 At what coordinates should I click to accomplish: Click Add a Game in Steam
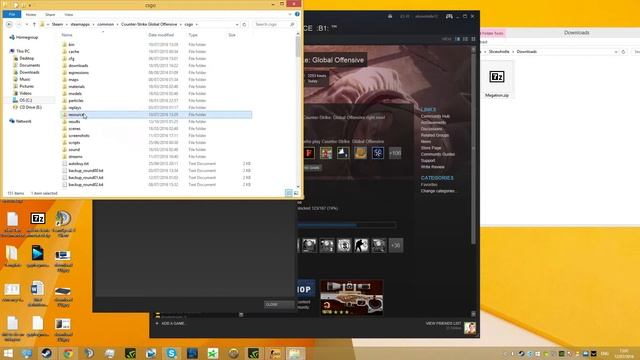(170, 323)
